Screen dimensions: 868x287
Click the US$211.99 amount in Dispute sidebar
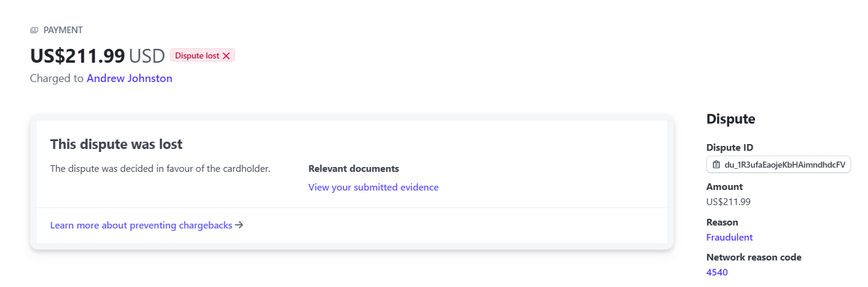point(728,202)
